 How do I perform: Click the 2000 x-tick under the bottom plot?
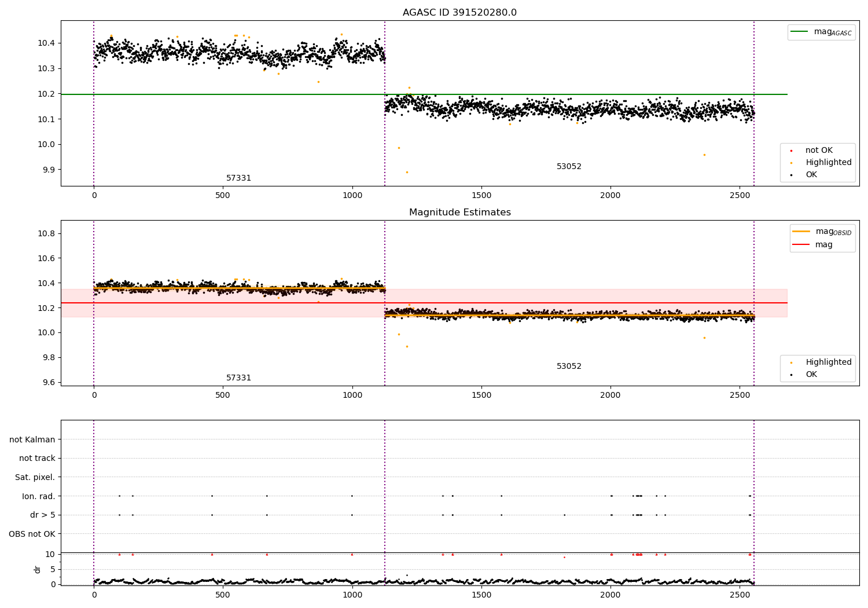pos(610,595)
